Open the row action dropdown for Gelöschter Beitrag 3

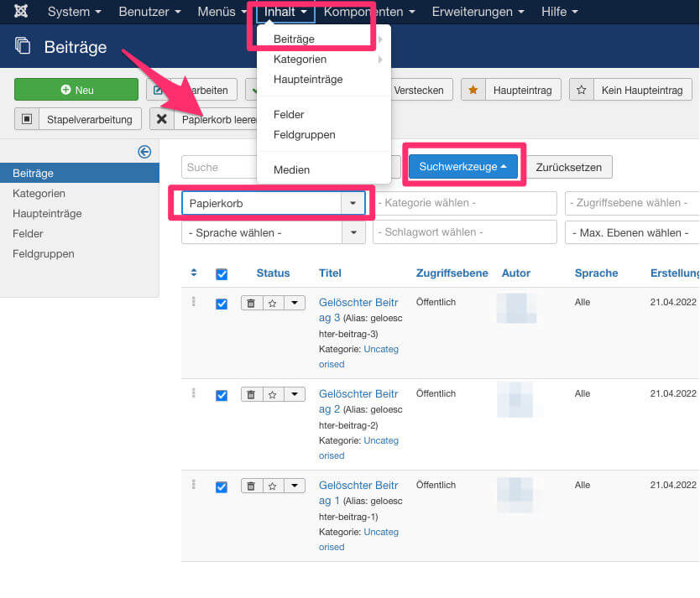point(294,302)
